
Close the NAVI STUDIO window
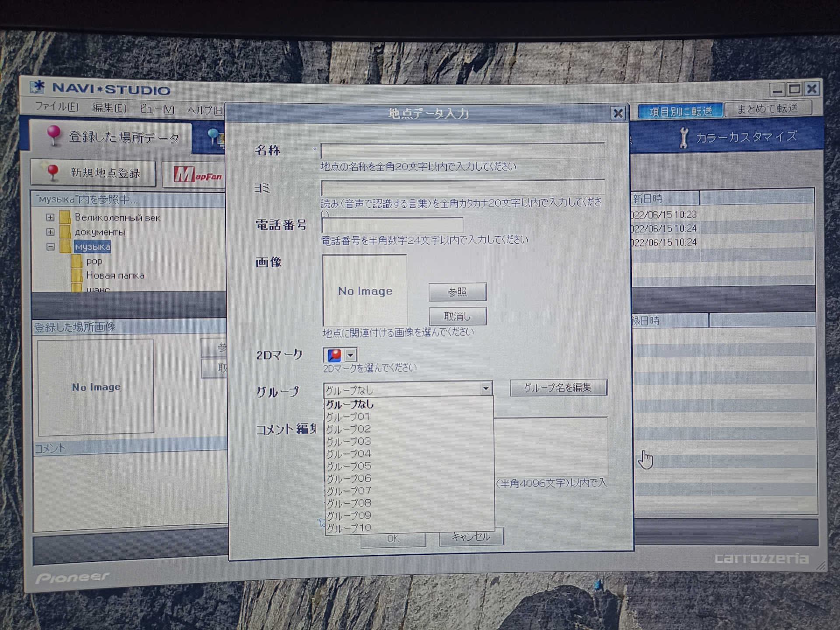click(812, 89)
